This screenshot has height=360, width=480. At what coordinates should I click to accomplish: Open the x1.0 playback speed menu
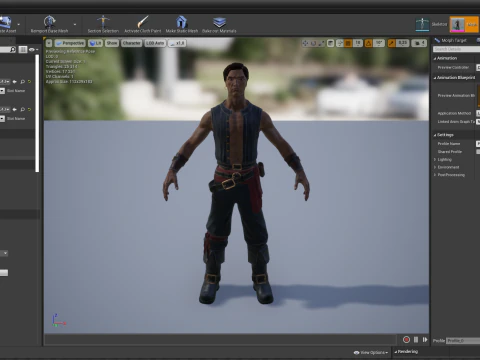click(x=177, y=43)
